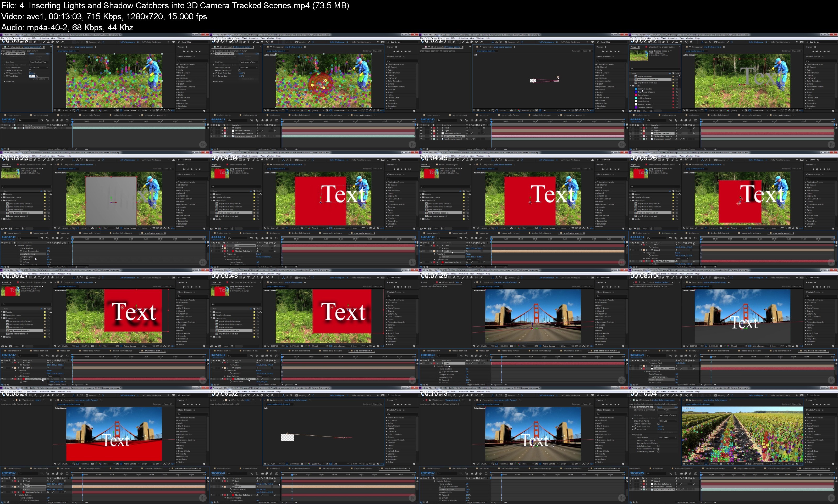Expand the Assets folder in the 00:04:04 Project panel
This screenshot has width=838, height=504.
coord(211,194)
